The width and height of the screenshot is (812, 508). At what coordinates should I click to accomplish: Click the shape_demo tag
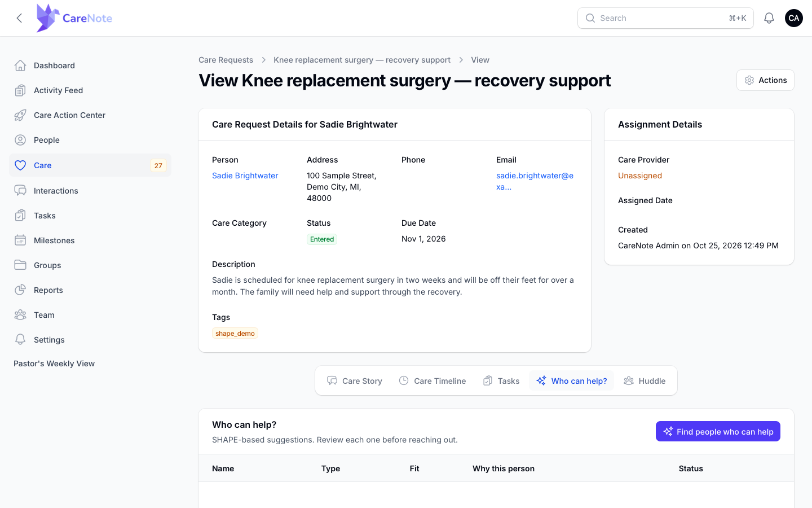pyautogui.click(x=235, y=334)
